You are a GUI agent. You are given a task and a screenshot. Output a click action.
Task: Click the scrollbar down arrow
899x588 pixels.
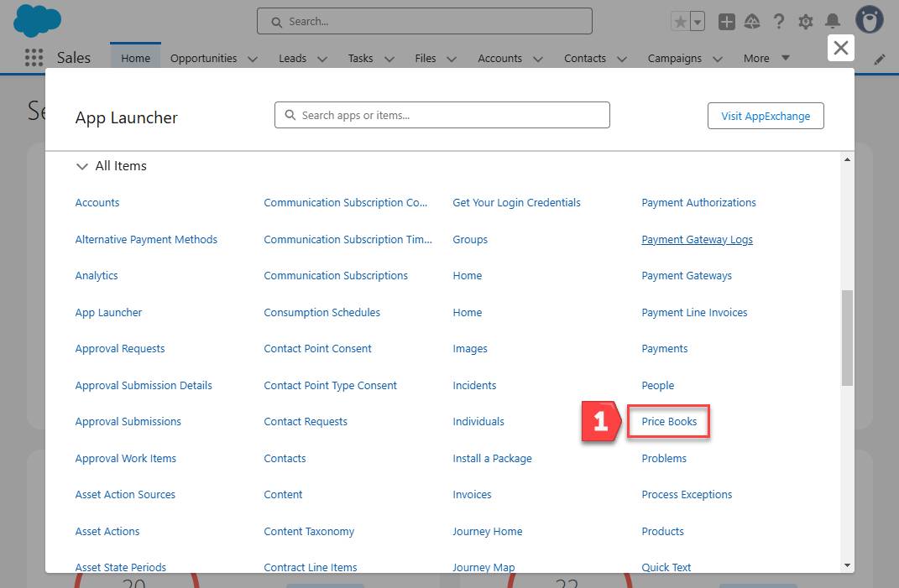847,565
